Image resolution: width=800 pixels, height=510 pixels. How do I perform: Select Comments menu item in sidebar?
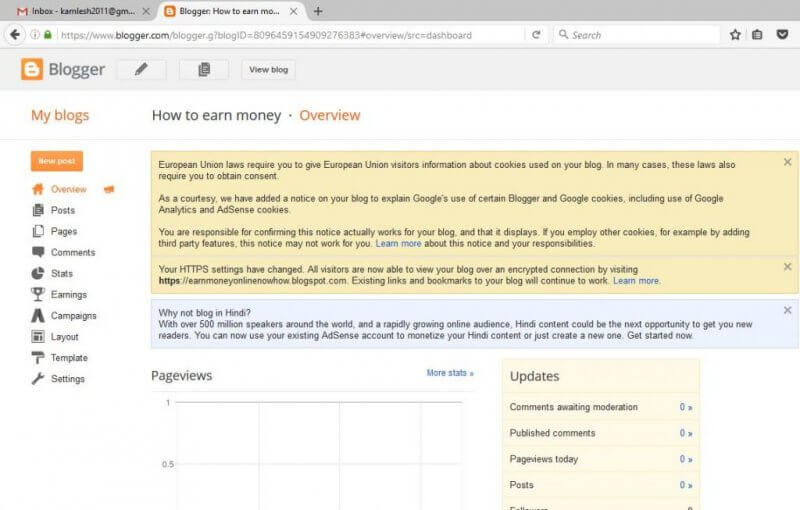(73, 252)
